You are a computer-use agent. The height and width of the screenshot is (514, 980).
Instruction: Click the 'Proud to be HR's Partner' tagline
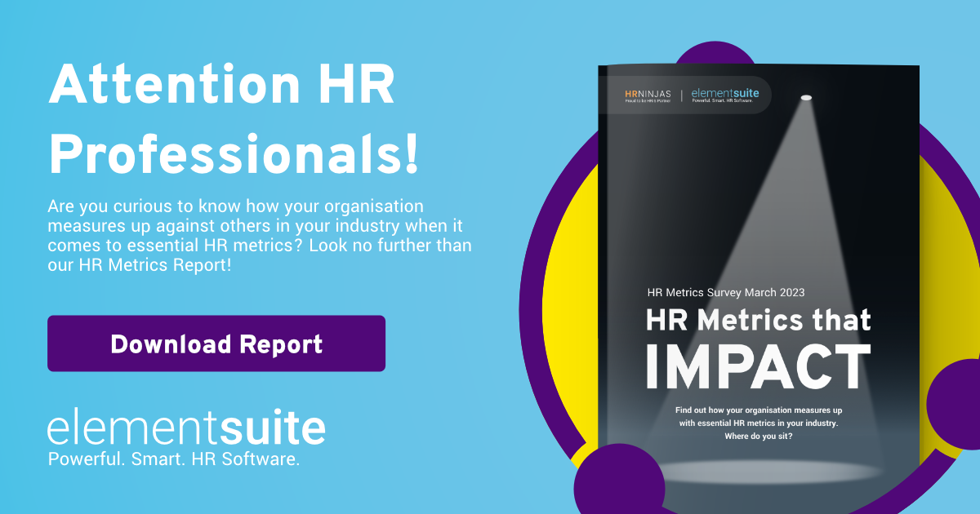coord(648,100)
